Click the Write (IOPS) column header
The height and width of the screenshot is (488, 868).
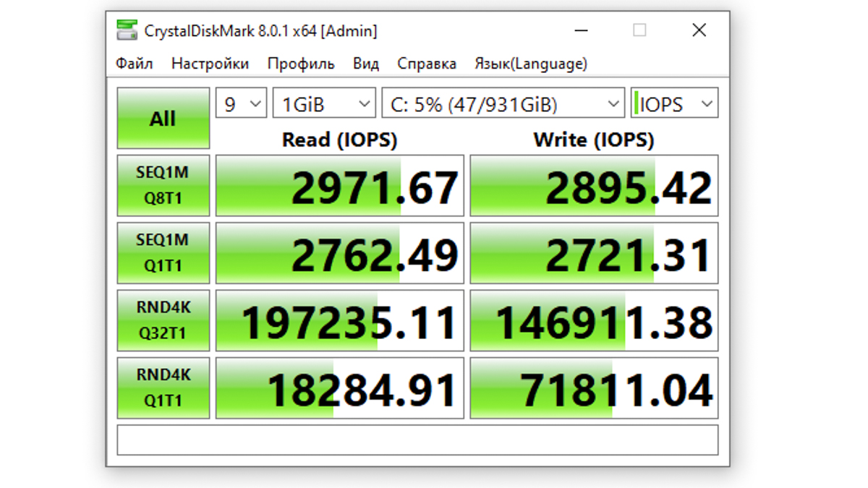[594, 139]
